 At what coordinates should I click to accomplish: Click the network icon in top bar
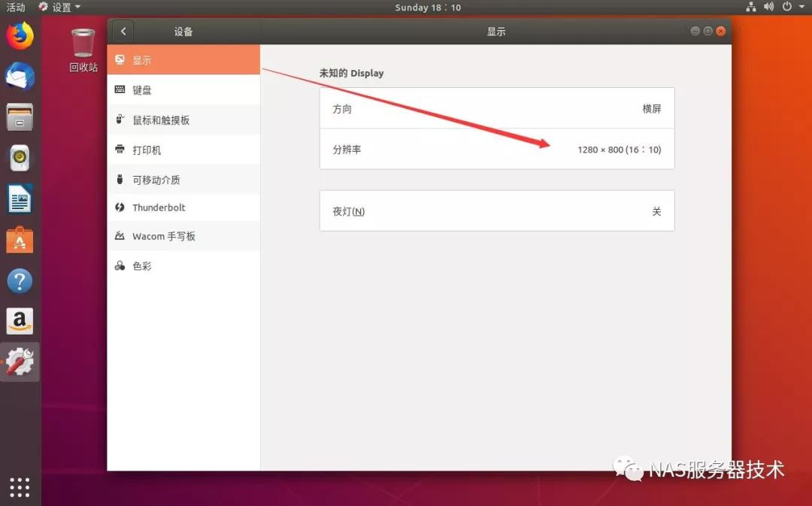[x=751, y=7]
